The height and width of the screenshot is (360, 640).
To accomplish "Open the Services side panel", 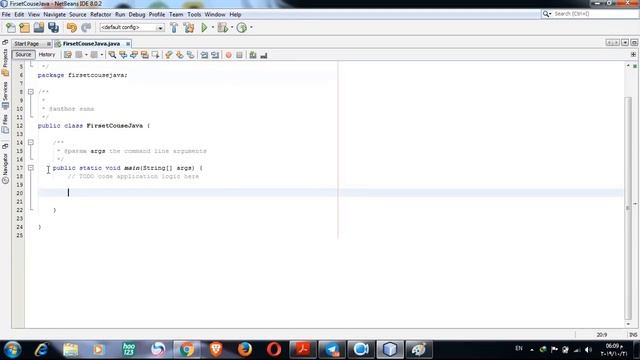I will pyautogui.click(x=5, y=95).
